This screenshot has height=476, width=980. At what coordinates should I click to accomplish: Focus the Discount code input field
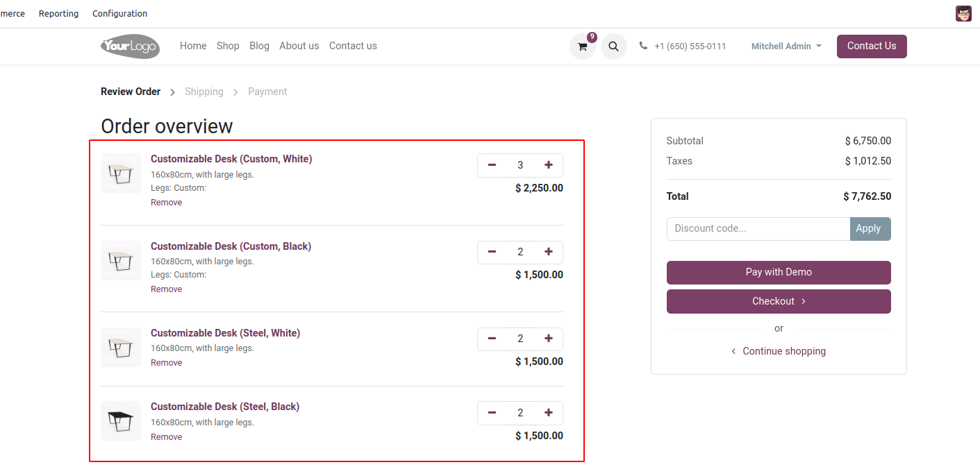click(x=758, y=229)
